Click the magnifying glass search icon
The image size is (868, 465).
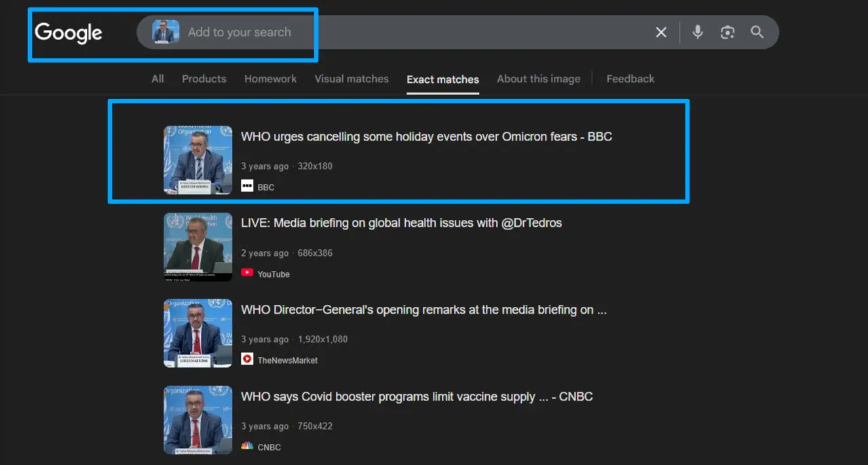pos(757,32)
